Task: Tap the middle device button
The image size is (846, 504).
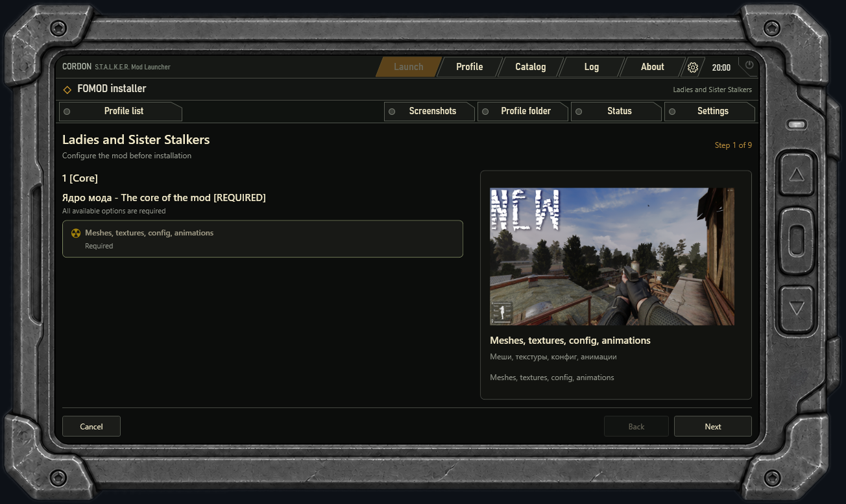Action: [x=797, y=241]
